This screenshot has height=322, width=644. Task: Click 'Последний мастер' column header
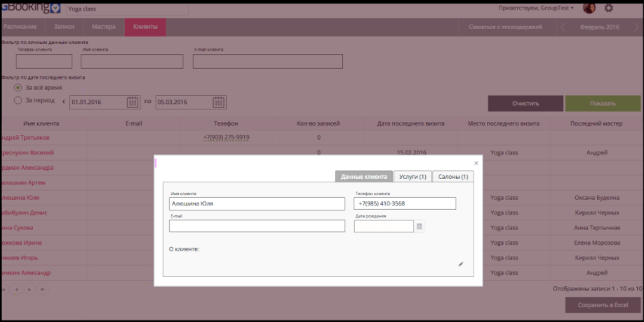pyautogui.click(x=596, y=123)
